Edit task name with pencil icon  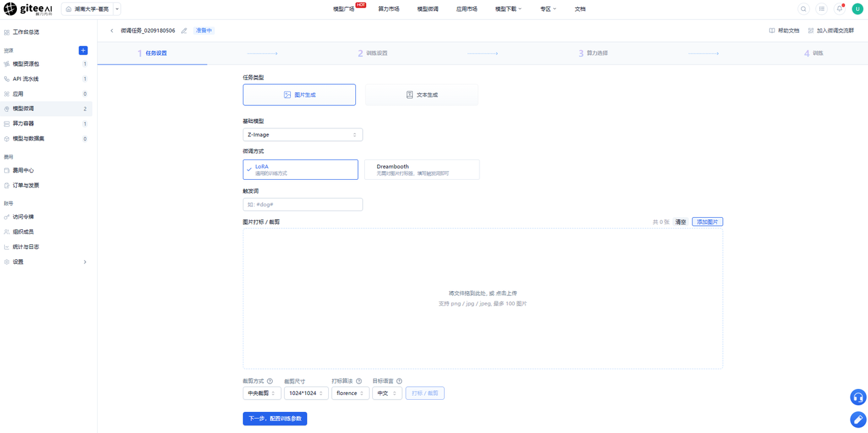(x=184, y=31)
